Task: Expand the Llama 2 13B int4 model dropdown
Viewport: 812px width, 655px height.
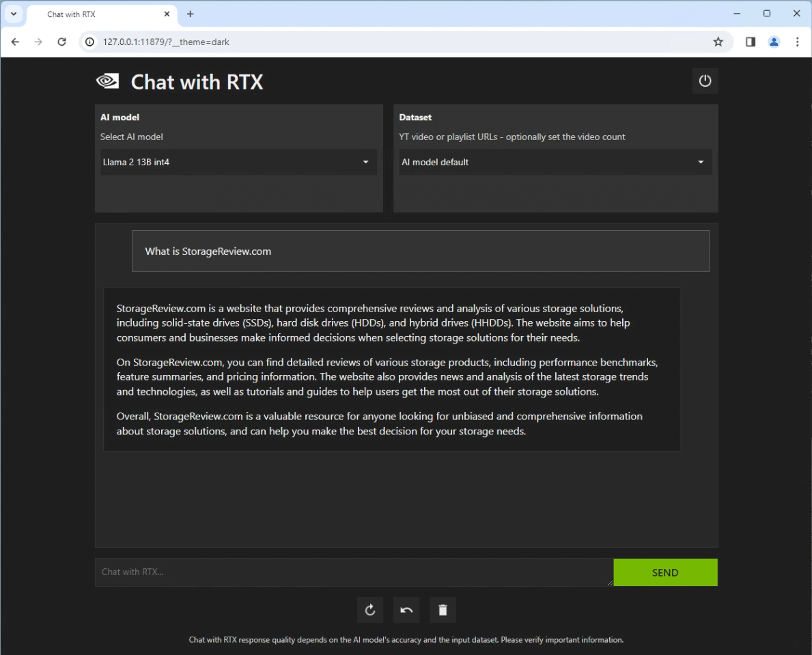Action: point(239,162)
